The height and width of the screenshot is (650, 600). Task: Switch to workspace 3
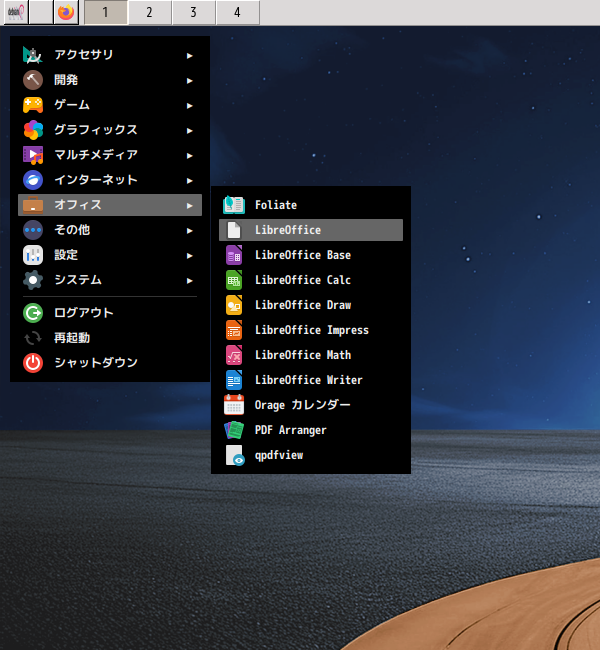(194, 12)
